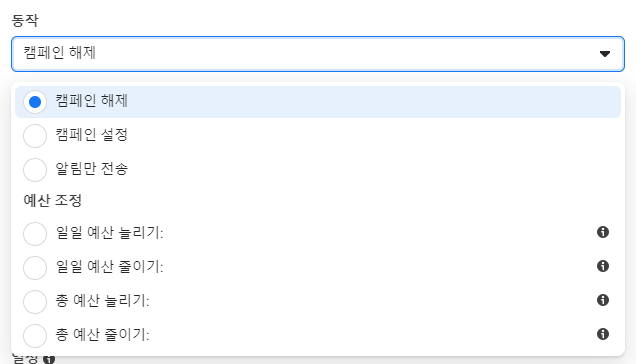Click info icon beside 총 예산 늘리기
636x364 pixels.
603,300
